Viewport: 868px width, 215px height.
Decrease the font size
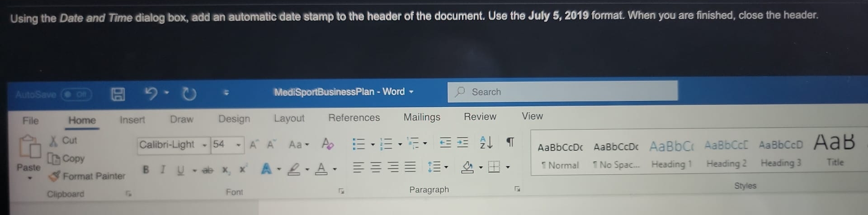271,144
